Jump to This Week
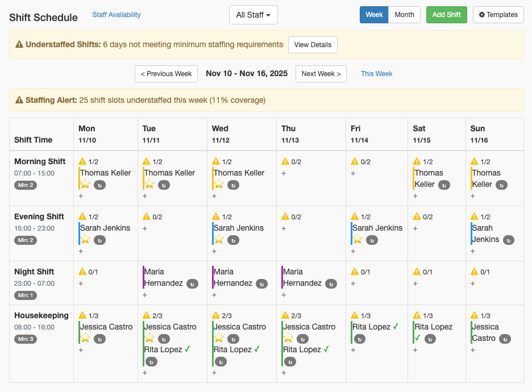 pyautogui.click(x=376, y=74)
